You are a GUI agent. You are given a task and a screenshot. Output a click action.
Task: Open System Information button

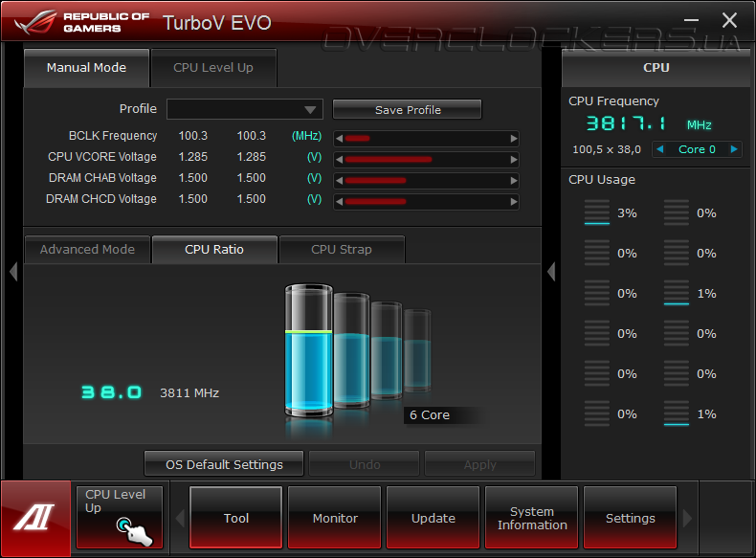[x=532, y=518]
